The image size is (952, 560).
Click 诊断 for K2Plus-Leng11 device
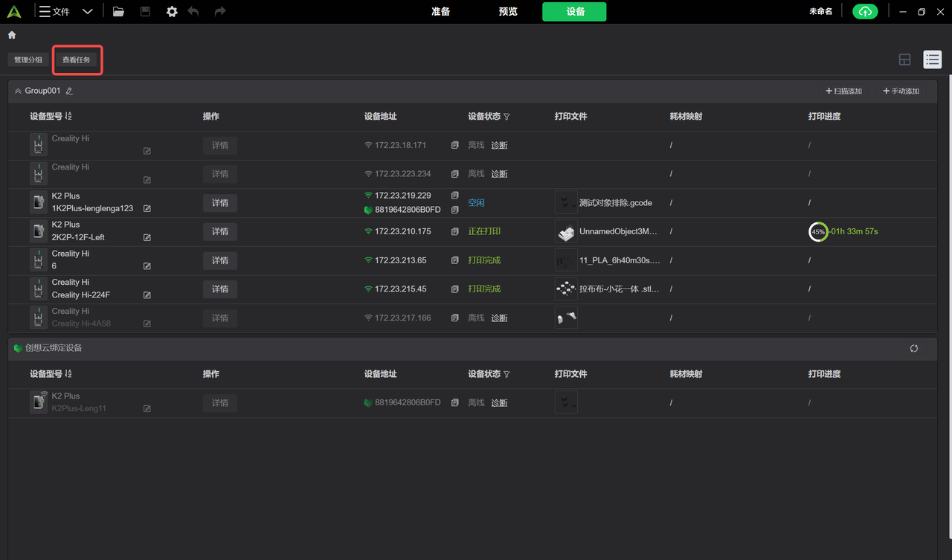click(x=500, y=403)
